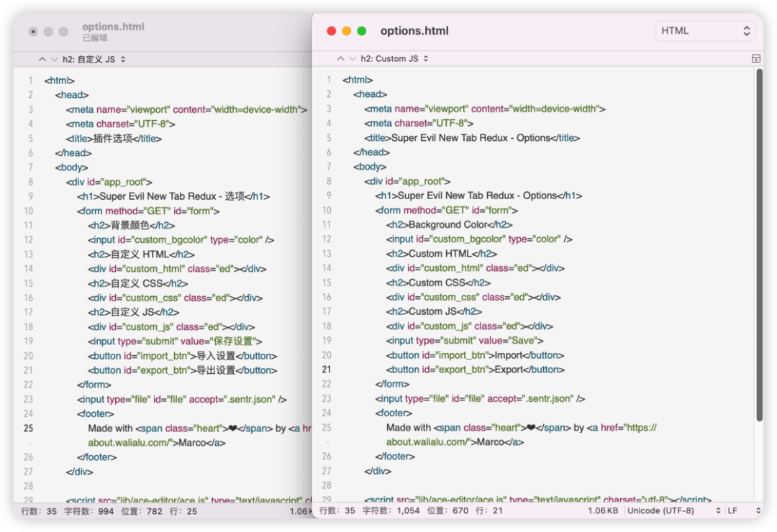Viewport: 777px width, 532px height.
Task: Click the red close button of right window
Action: pyautogui.click(x=332, y=31)
